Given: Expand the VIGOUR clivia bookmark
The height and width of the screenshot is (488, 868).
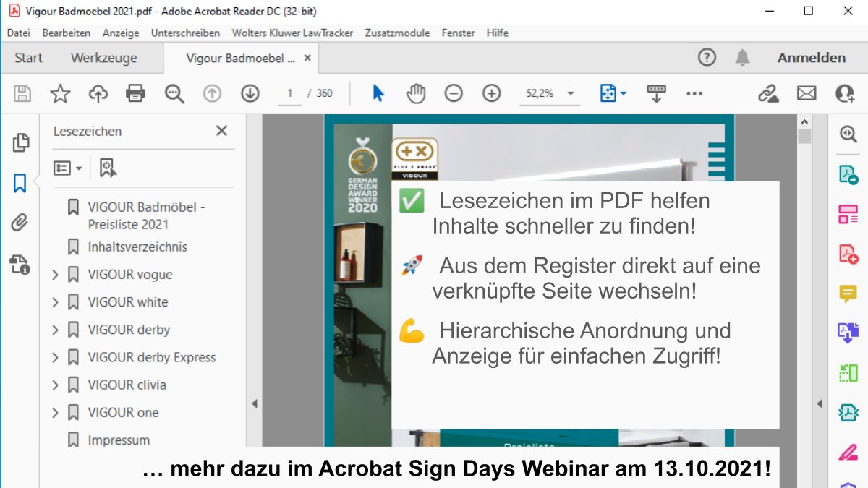Looking at the screenshot, I should click(56, 385).
